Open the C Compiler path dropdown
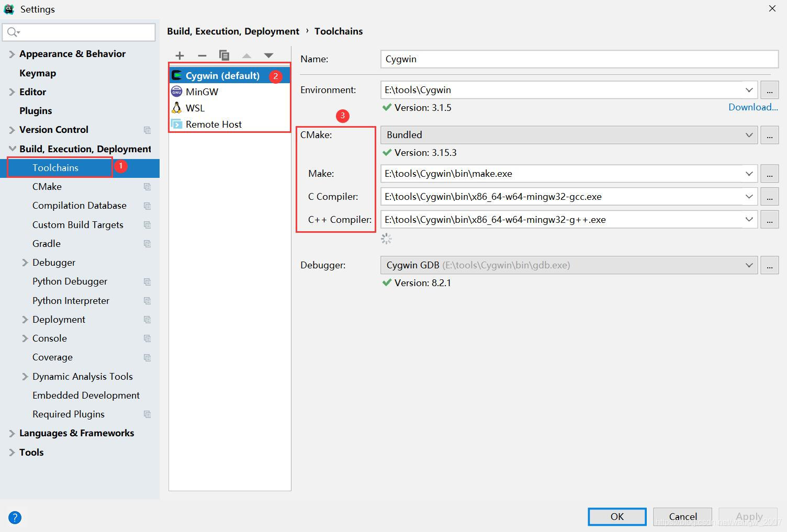The height and width of the screenshot is (532, 787). [749, 197]
